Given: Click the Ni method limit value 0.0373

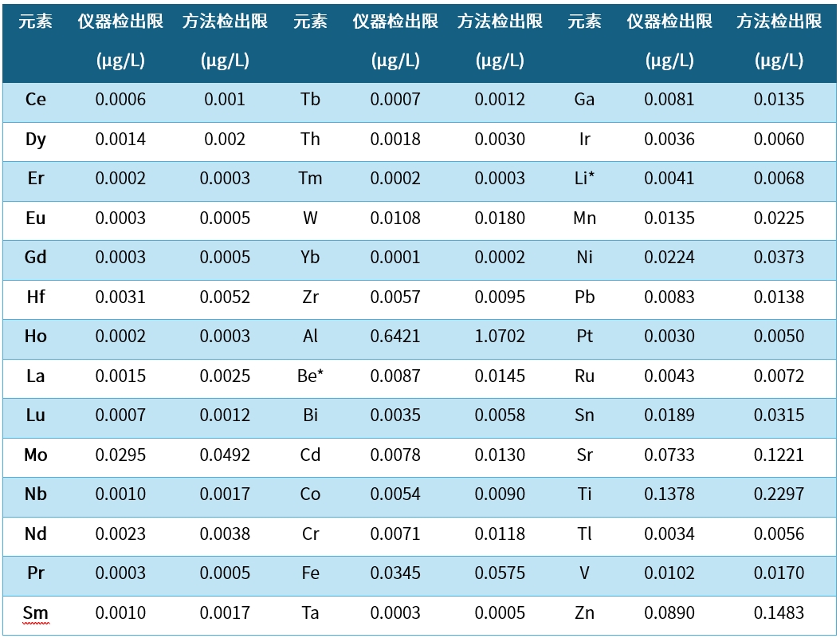Looking at the screenshot, I should [x=779, y=258].
